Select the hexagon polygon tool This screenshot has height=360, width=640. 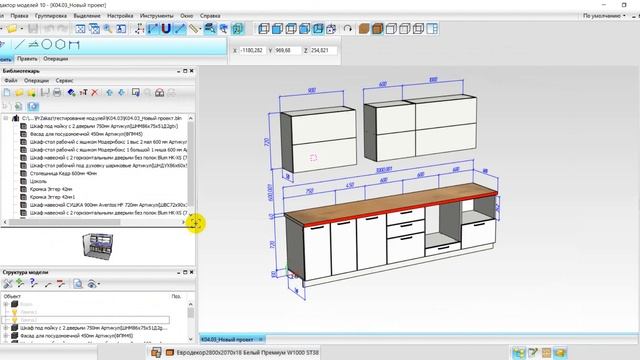tap(60, 44)
